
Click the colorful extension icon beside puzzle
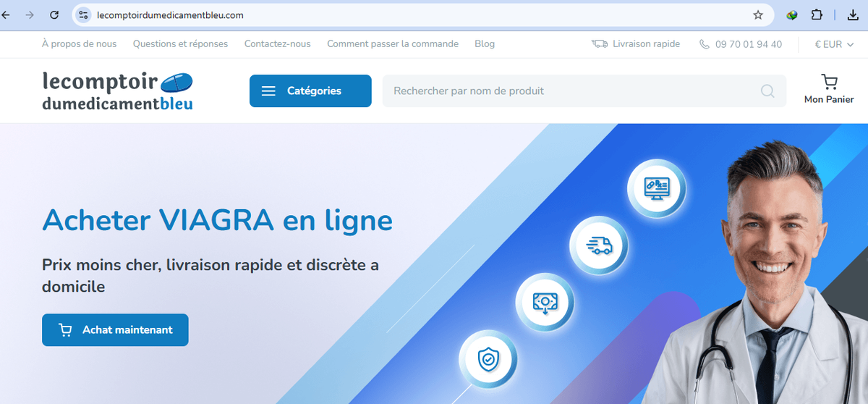tap(792, 14)
